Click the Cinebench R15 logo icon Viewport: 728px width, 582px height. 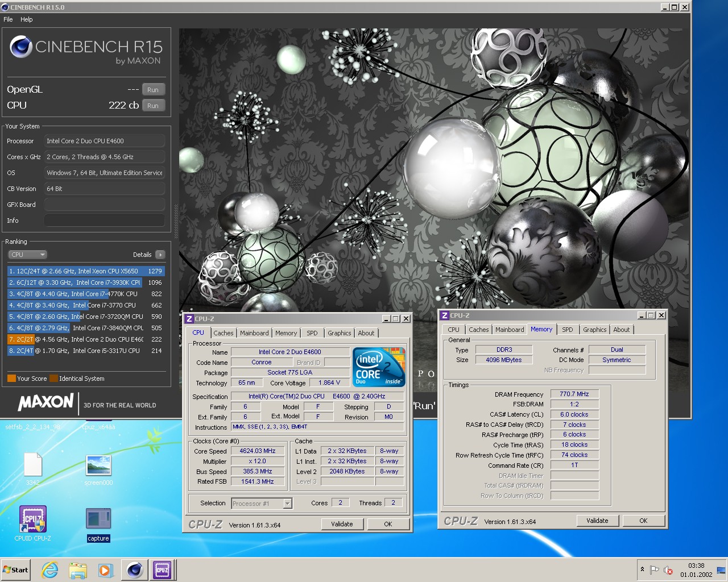[x=21, y=47]
